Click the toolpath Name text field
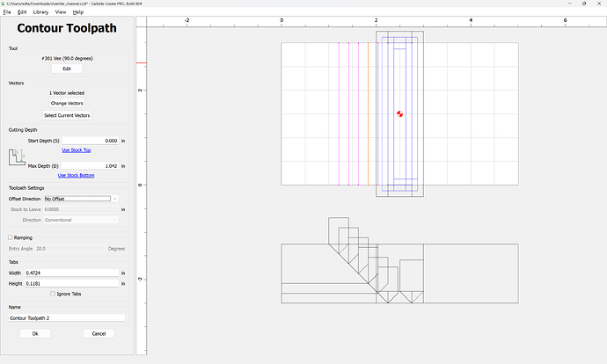Viewport: 607px width, 364px height. [67, 317]
